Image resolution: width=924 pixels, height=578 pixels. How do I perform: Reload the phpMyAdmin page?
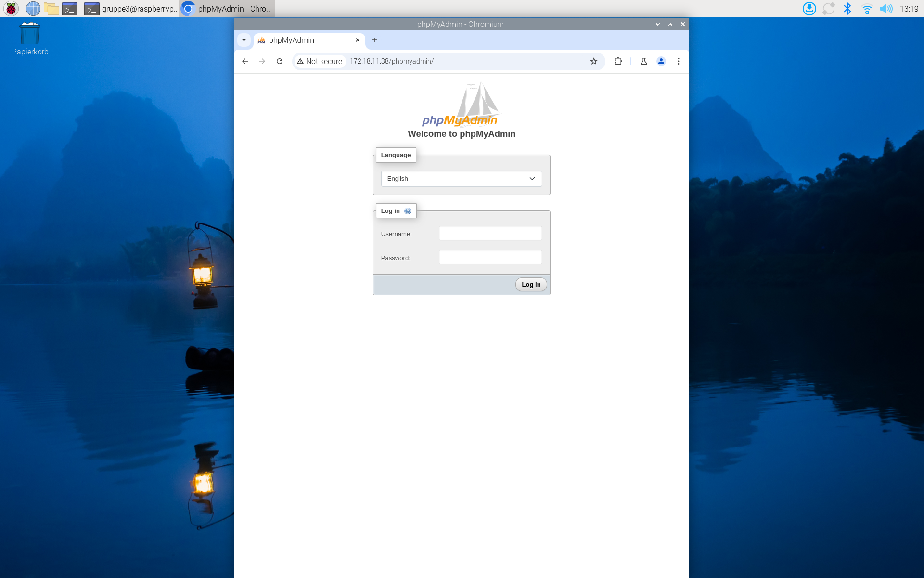point(280,61)
